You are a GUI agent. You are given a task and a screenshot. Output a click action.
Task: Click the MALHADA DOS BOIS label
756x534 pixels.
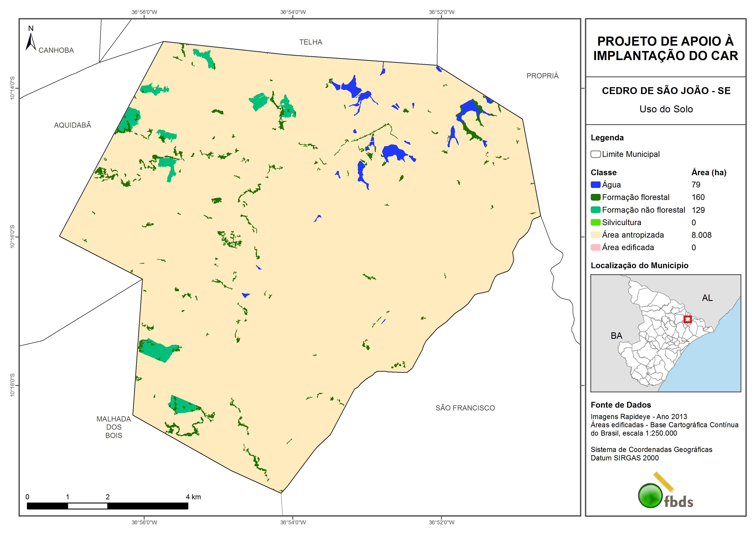tap(114, 427)
